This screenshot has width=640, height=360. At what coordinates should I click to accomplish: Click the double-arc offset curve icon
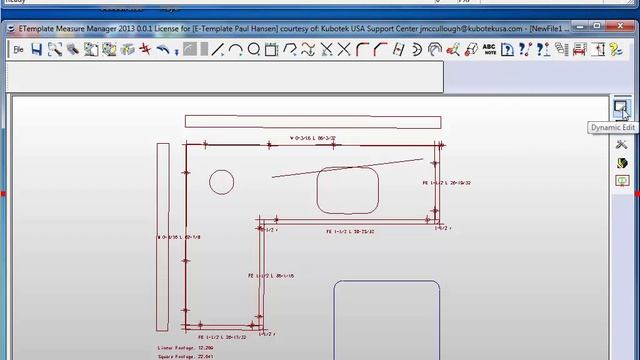416,50
